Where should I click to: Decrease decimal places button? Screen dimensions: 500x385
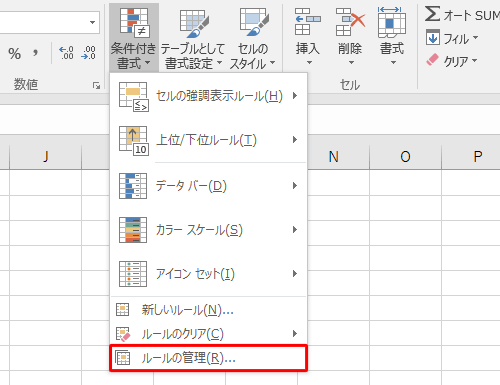click(88, 53)
